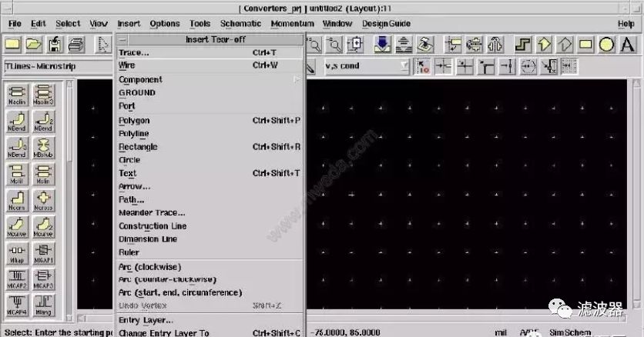
Task: Pick the Mlang palette component
Action: tap(43, 305)
